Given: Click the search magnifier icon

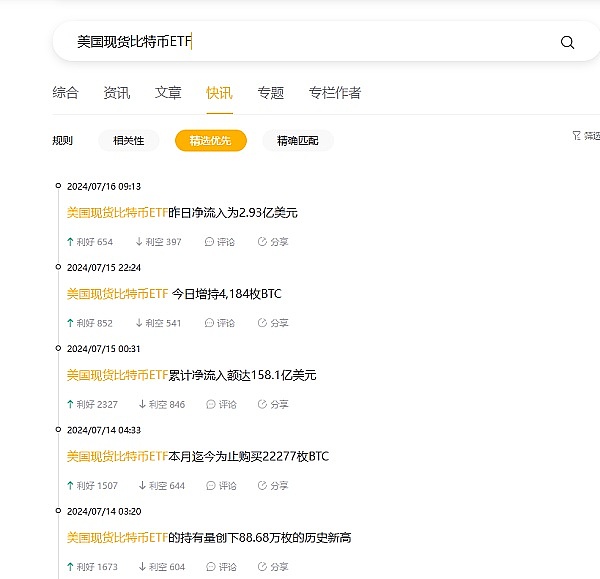Looking at the screenshot, I should pos(567,42).
